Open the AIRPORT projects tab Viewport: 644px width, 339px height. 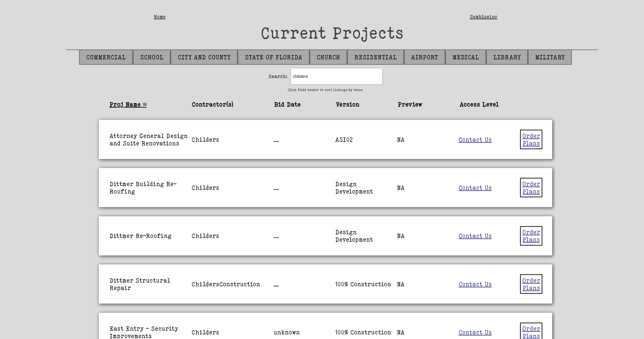point(424,57)
